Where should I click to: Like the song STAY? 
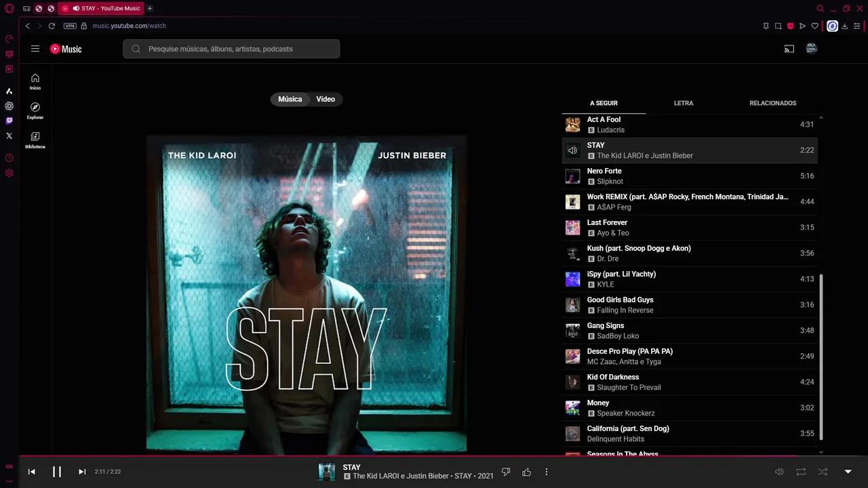click(x=526, y=472)
